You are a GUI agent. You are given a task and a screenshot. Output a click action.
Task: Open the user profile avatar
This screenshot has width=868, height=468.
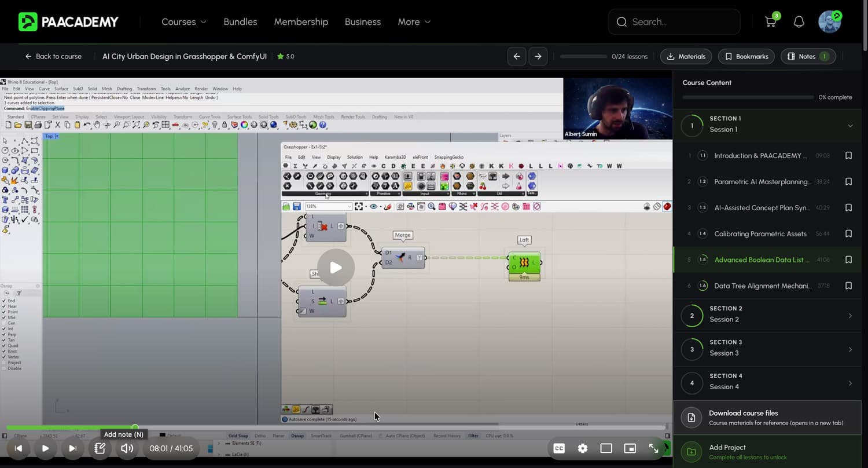(x=830, y=22)
